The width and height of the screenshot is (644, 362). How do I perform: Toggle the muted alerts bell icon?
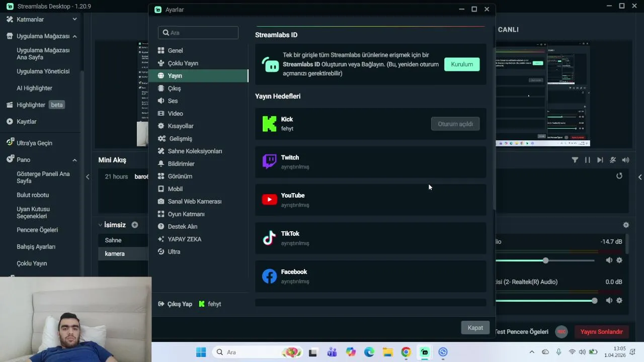coord(613,160)
